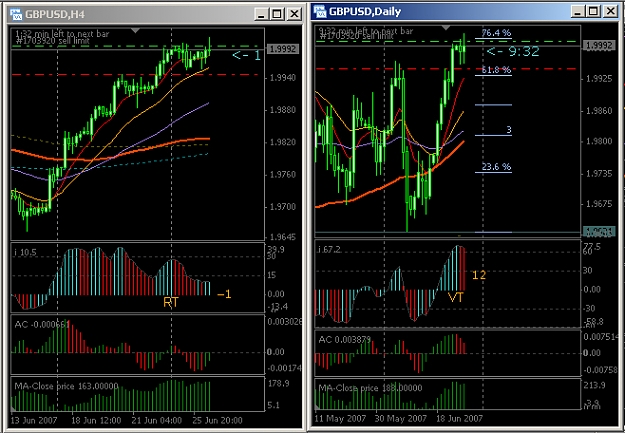
Task: Click the 'i 10.5' indicator label
Action: (26, 252)
